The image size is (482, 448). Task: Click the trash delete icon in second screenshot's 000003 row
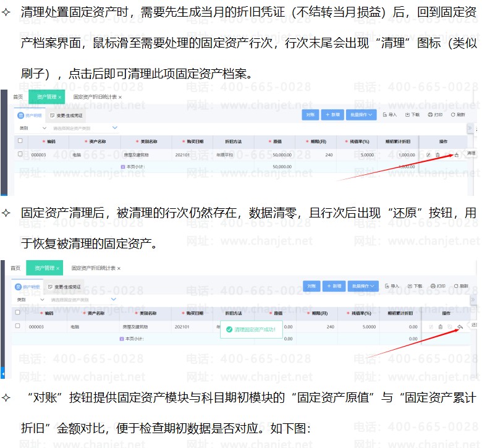[441, 326]
